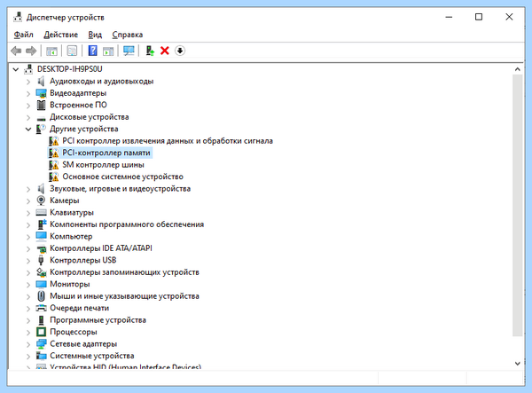The image size is (532, 393).
Task: Click the down-arrow Disable device icon
Action: pyautogui.click(x=180, y=51)
